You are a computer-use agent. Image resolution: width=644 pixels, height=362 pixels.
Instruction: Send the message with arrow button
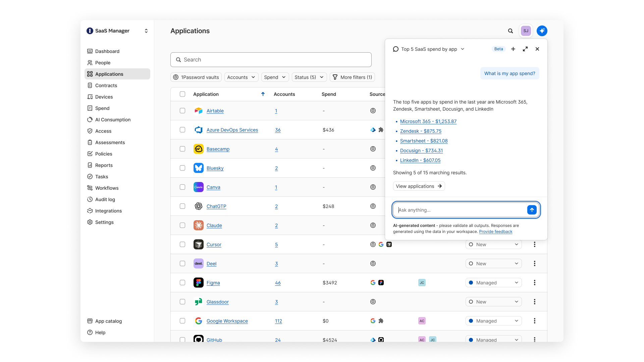[x=532, y=210]
